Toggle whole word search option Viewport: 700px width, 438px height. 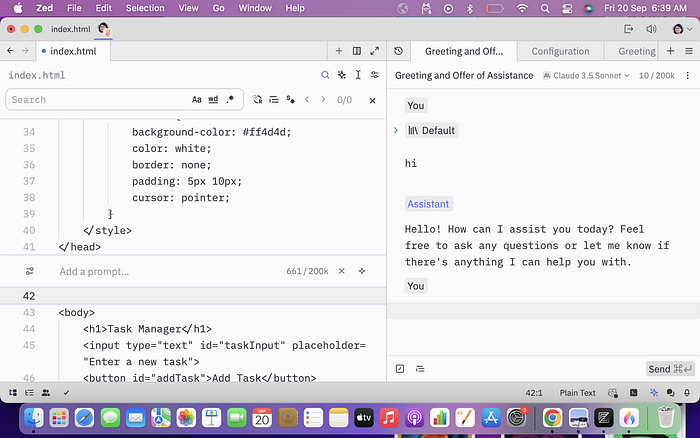(x=213, y=100)
